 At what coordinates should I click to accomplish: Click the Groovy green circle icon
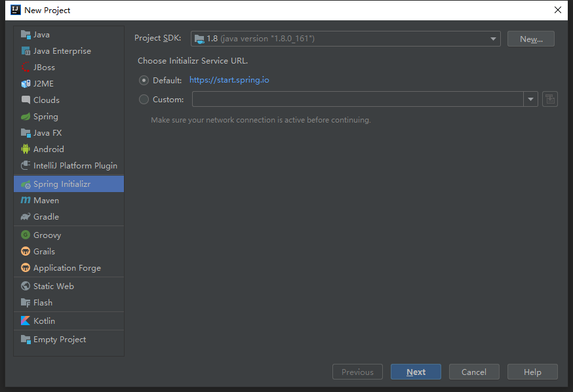[x=26, y=235]
